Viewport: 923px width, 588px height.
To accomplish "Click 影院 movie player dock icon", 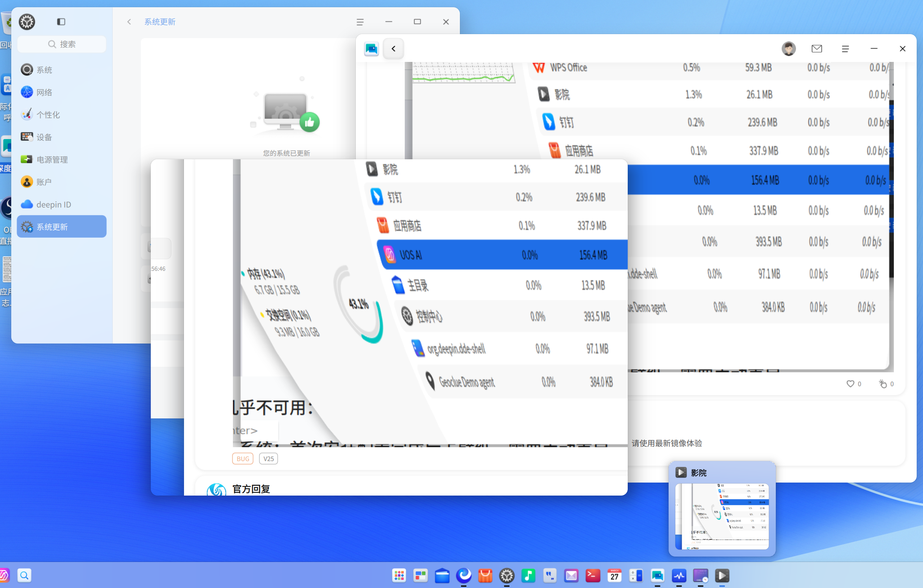I will click(722, 575).
